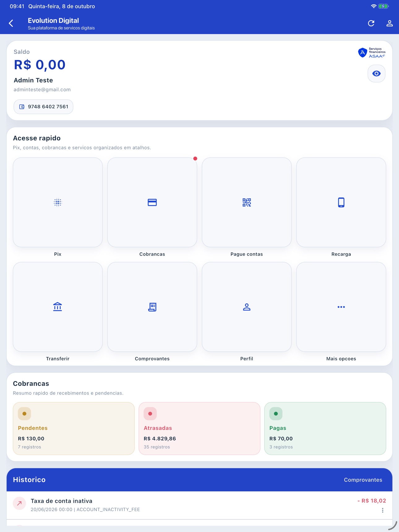
Task: Click the R$ 0,00 balance amount
Action: 40,65
